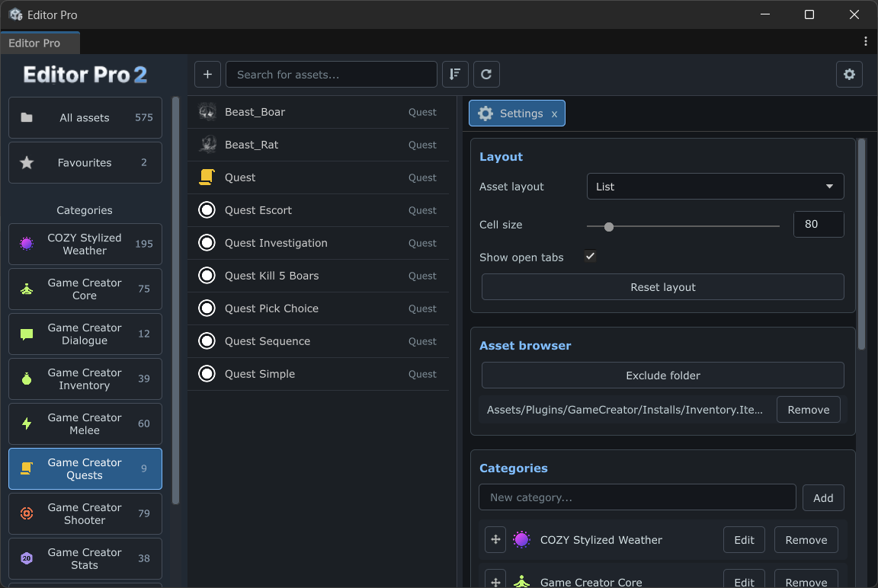
Task: Click the move handle for Game Creator Core row
Action: click(495, 580)
